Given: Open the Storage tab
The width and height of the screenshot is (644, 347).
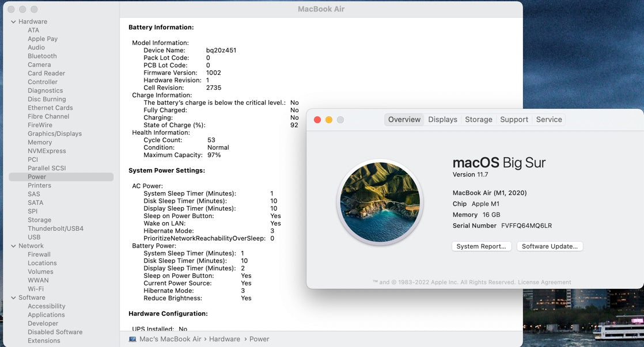Looking at the screenshot, I should pos(478,120).
